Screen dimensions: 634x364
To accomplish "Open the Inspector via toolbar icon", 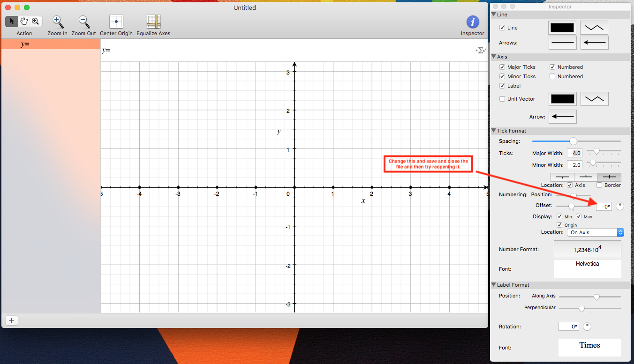I will coord(473,22).
